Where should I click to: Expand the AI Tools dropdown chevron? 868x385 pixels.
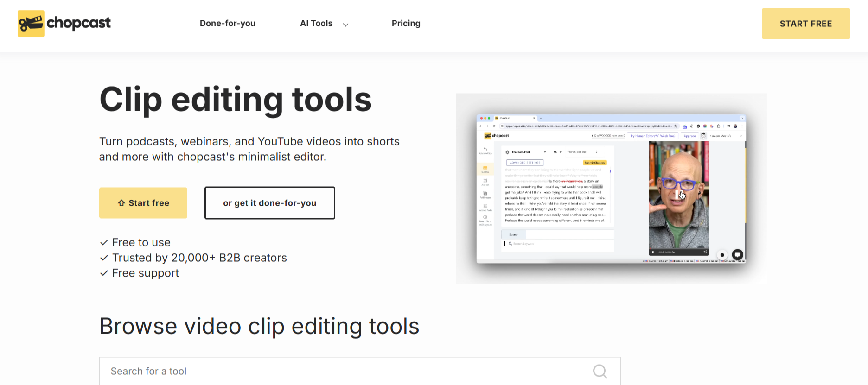345,25
